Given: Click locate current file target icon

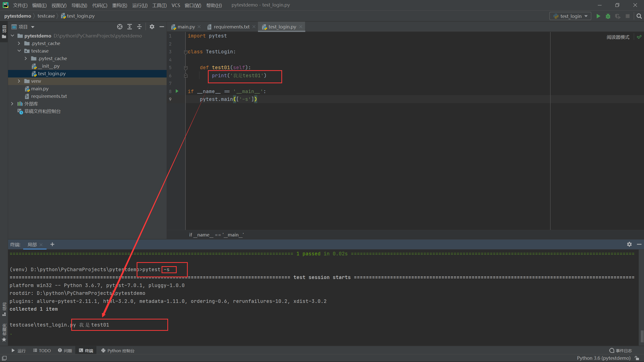Looking at the screenshot, I should click(x=120, y=27).
